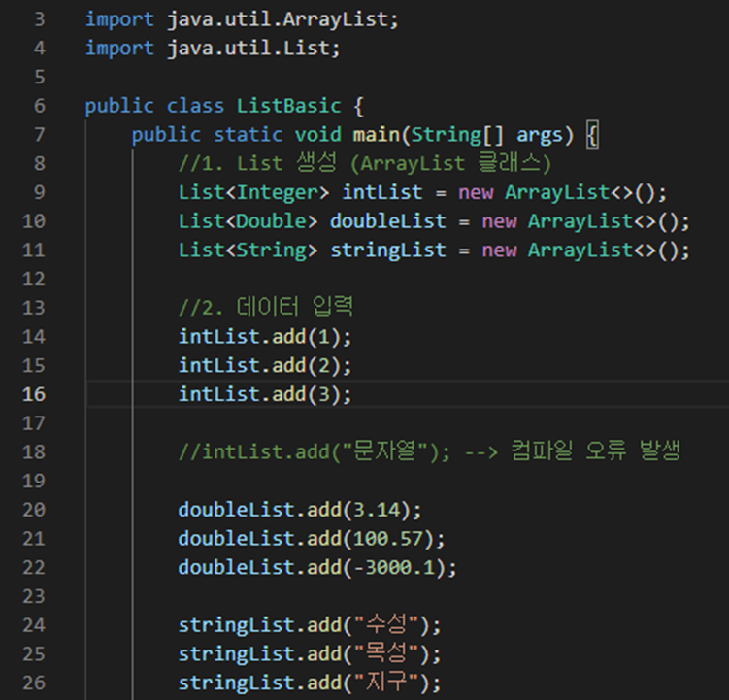This screenshot has width=729, height=700.
Task: Click the 'new' keyword on line 9
Action: click(x=476, y=192)
